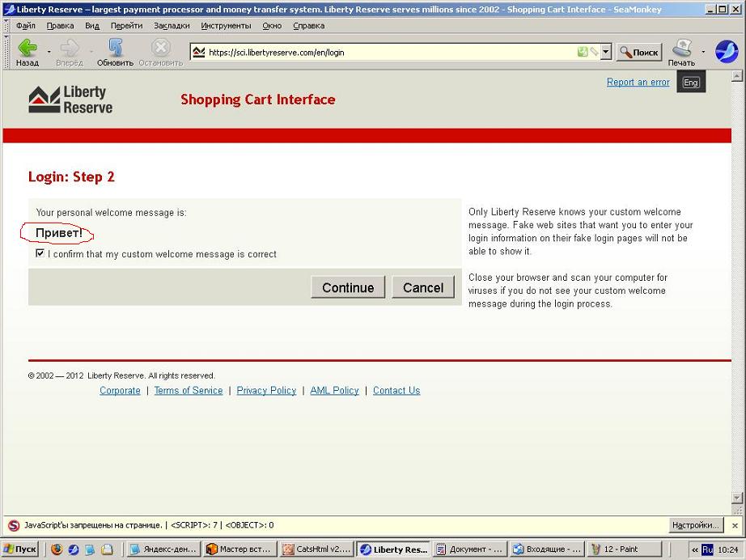Open the Privacy Policy link

(x=266, y=391)
